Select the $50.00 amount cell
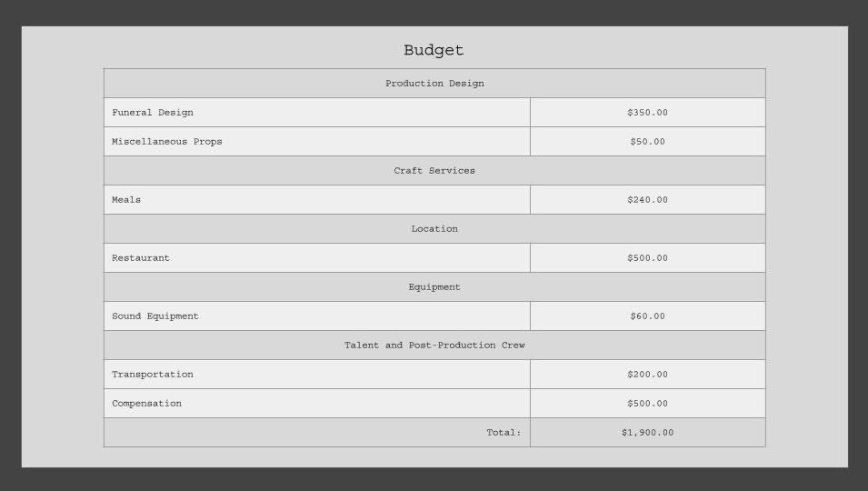This screenshot has width=868, height=491. 647,142
